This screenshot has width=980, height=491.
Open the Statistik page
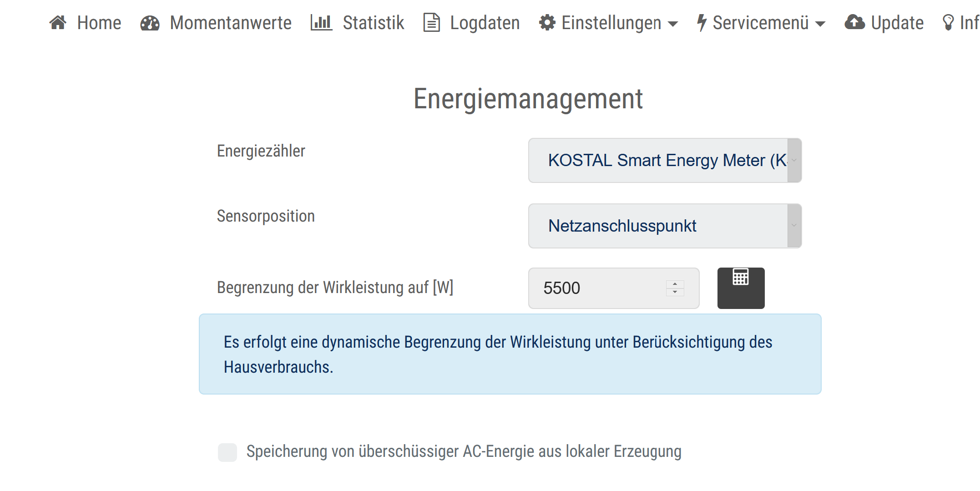[x=358, y=23]
